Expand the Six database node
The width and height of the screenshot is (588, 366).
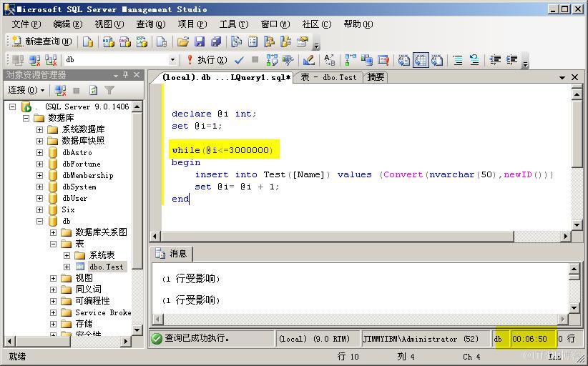pos(39,209)
